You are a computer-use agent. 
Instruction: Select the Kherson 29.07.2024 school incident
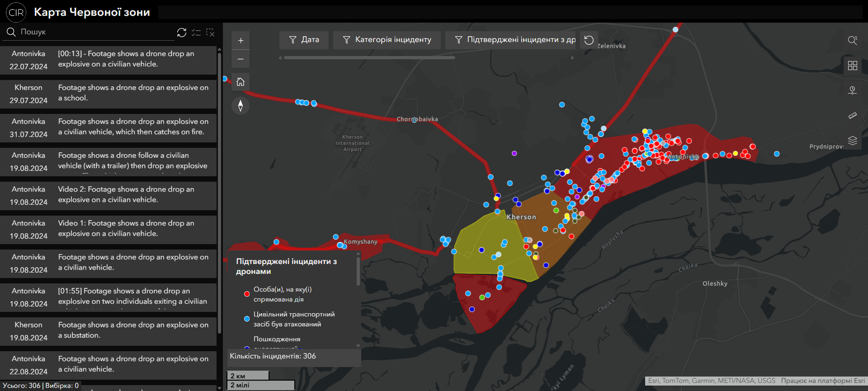(108, 94)
